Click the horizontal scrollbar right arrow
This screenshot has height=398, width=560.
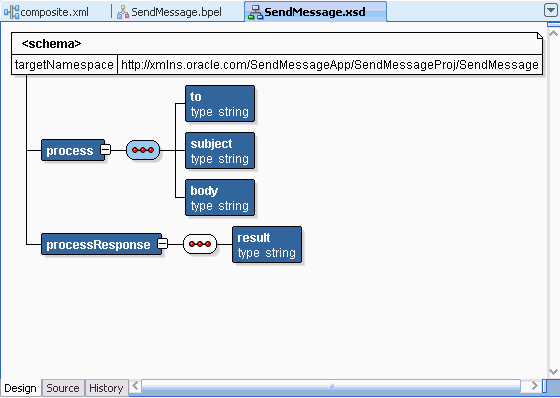[x=534, y=386]
